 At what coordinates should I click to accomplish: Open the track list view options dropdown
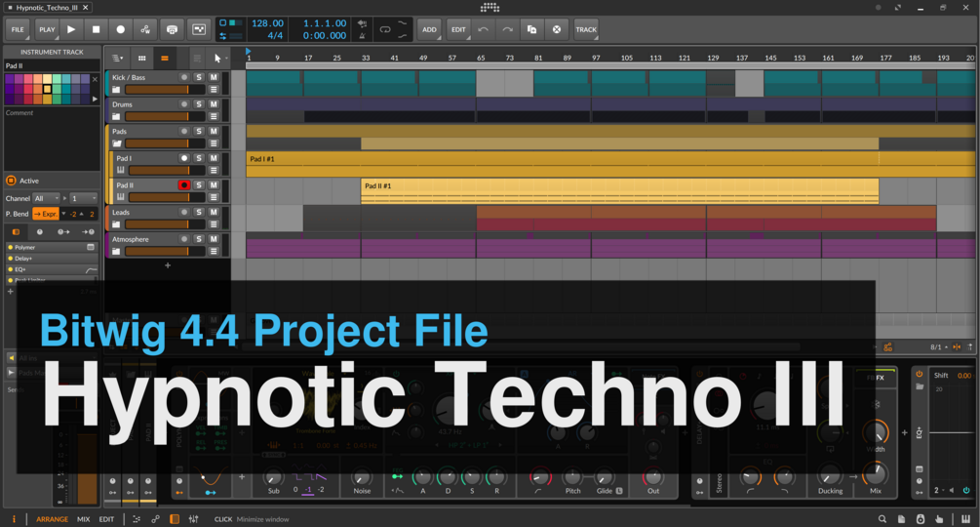coord(117,59)
